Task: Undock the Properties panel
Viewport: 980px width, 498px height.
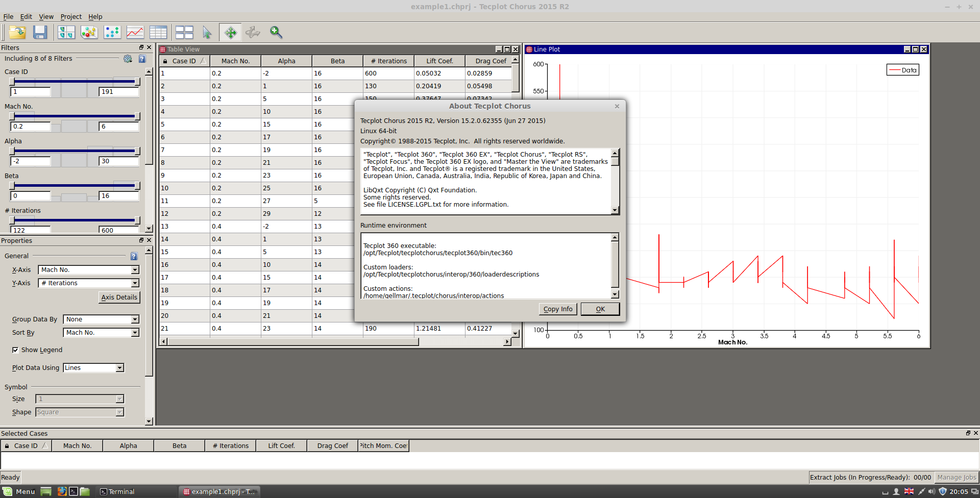Action: 141,240
